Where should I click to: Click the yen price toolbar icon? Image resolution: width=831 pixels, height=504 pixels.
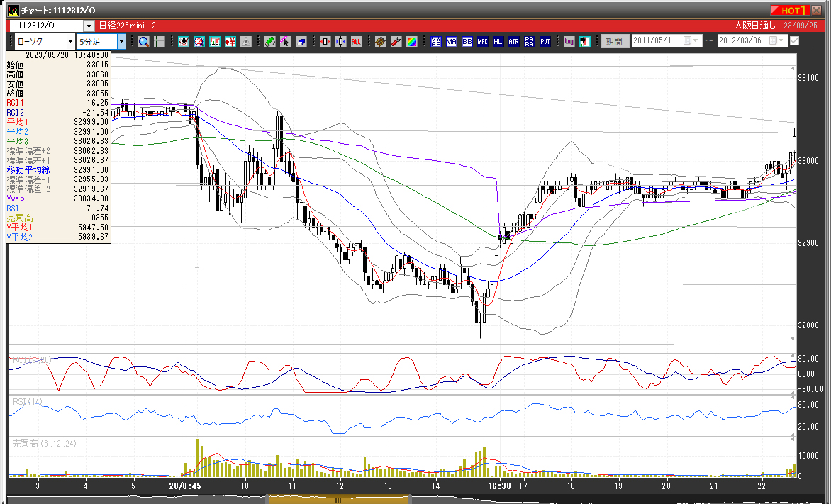[230, 41]
